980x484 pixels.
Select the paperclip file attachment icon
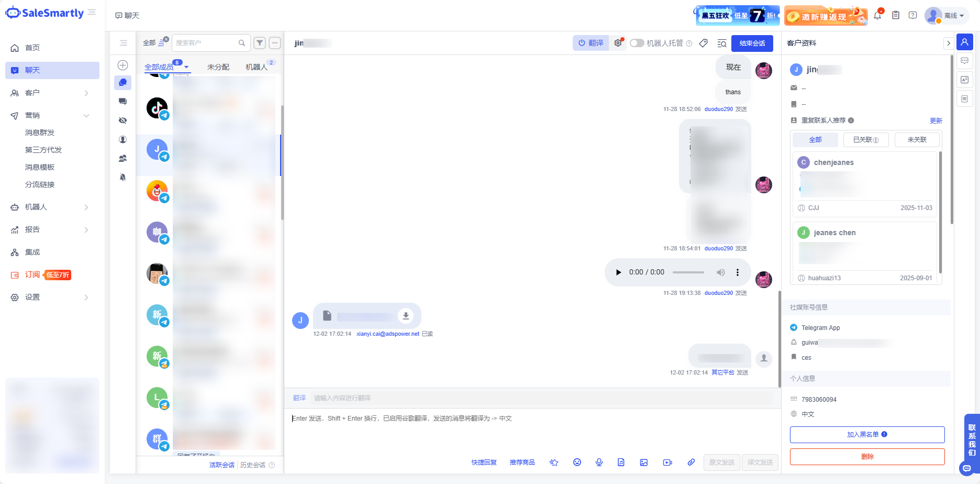tap(691, 463)
